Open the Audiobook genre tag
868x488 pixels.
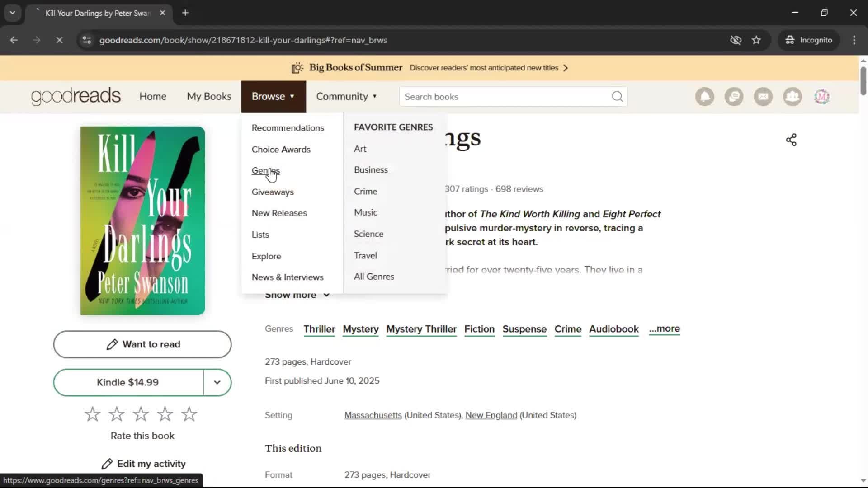(614, 329)
